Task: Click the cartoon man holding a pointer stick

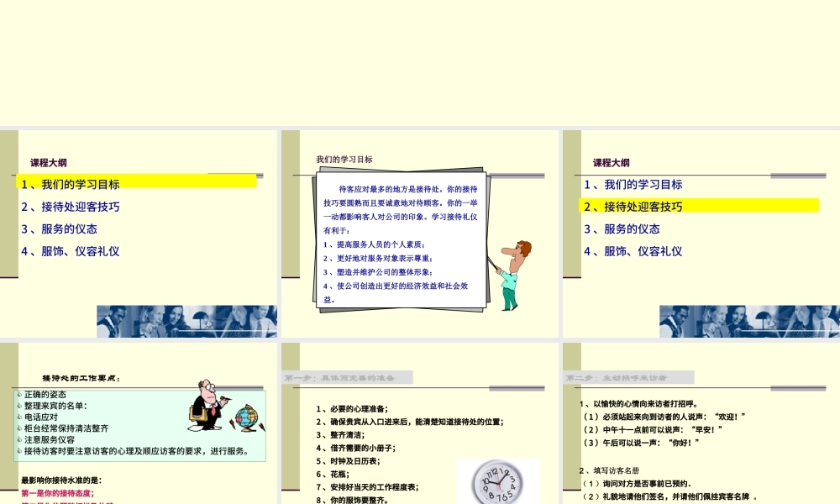Action: click(x=513, y=275)
